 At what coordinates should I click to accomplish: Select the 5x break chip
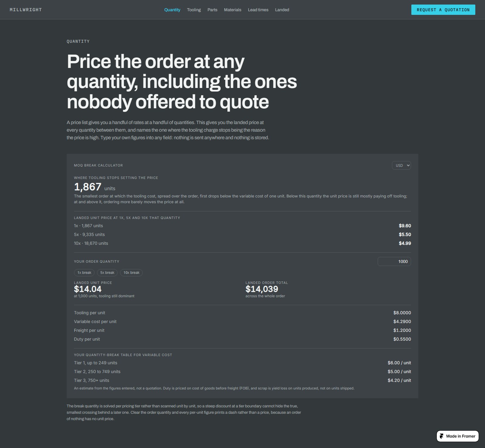coord(107,273)
